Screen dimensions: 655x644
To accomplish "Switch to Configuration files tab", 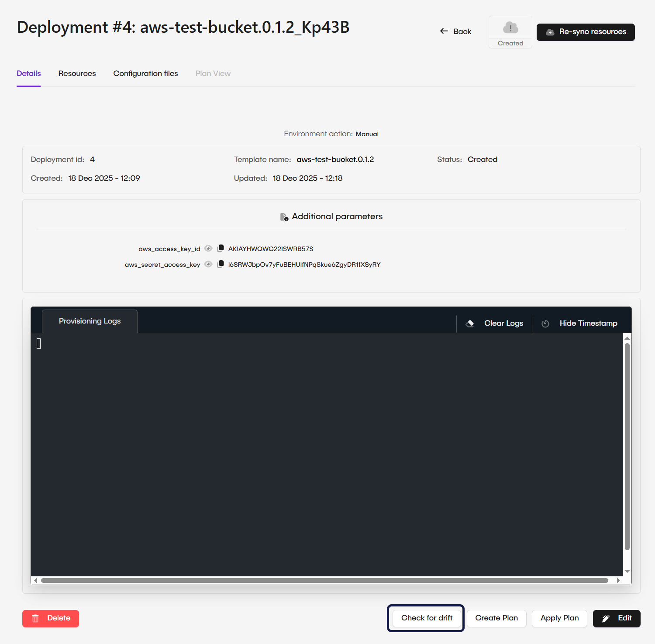I will pos(145,73).
